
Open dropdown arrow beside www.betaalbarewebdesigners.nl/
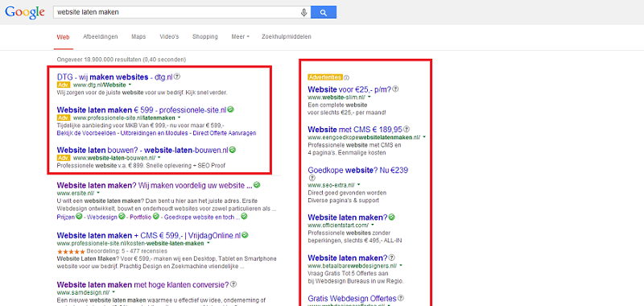(400, 266)
